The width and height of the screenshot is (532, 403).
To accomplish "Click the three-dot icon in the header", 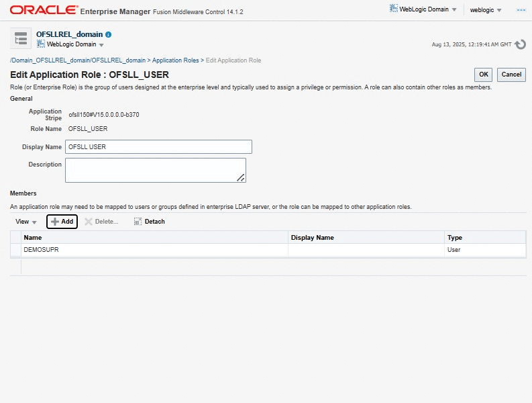I will pos(521,10).
